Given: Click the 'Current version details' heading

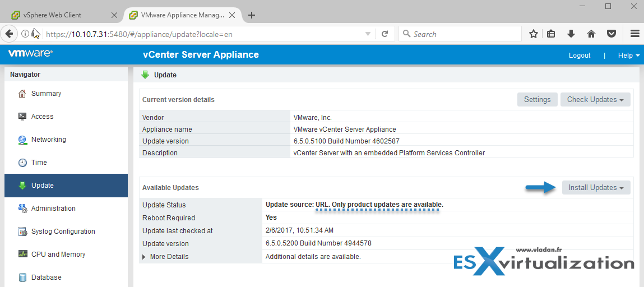Looking at the screenshot, I should pos(178,100).
